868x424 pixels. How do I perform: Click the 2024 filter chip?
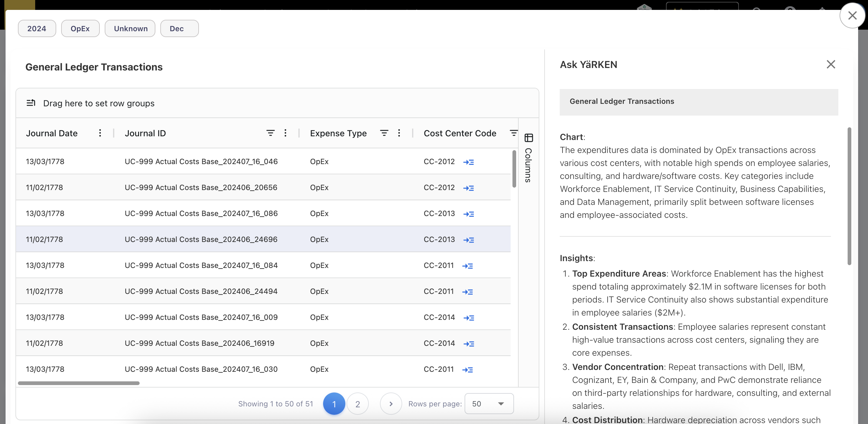[37, 29]
